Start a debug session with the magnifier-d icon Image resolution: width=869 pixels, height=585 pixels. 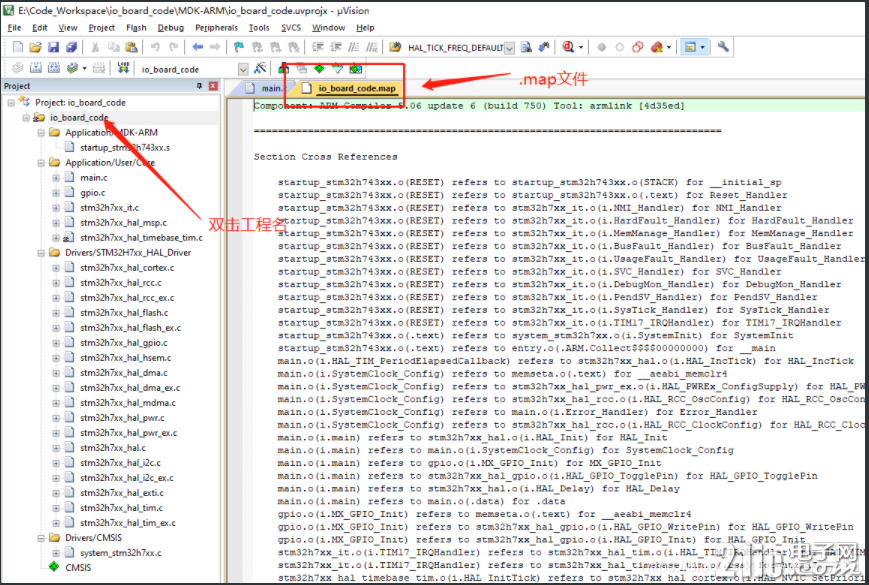click(568, 48)
